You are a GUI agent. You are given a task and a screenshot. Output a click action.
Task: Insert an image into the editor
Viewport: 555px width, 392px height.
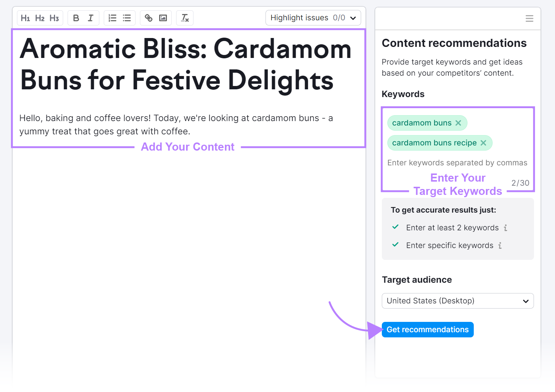163,18
